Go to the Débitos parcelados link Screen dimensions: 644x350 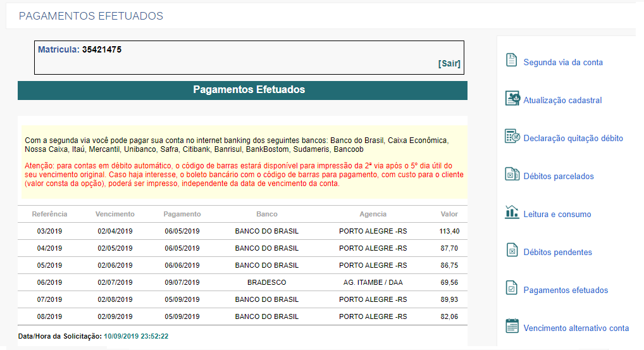[x=559, y=176]
